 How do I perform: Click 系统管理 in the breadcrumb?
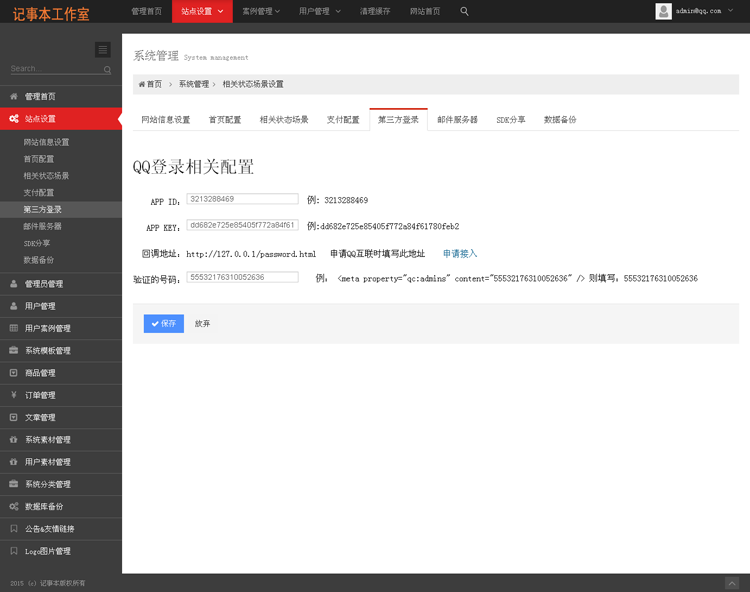pyautogui.click(x=194, y=85)
